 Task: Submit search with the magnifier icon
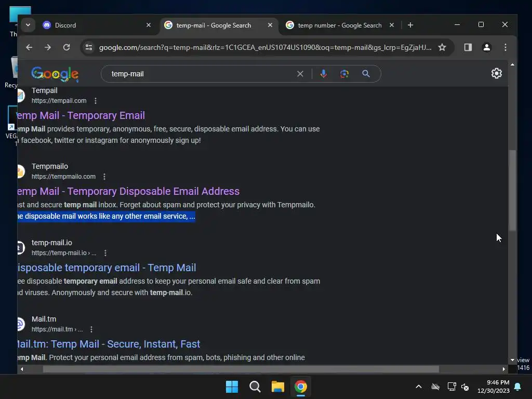366,74
